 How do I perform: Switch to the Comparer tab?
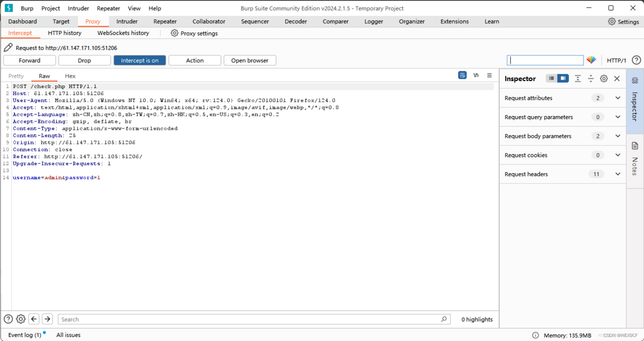[x=335, y=22]
